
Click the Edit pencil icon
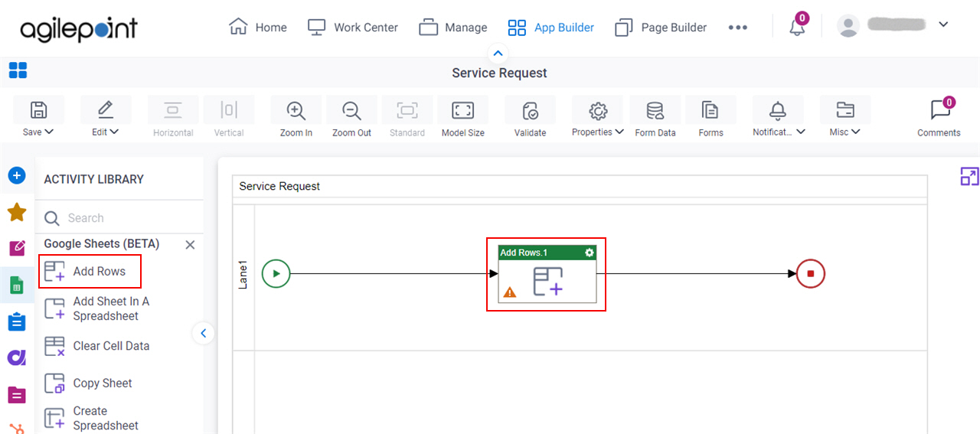click(106, 110)
